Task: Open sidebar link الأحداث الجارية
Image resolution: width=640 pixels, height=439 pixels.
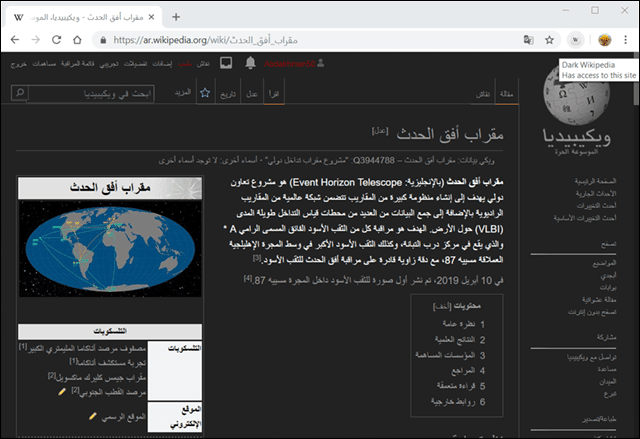Action: point(596,193)
